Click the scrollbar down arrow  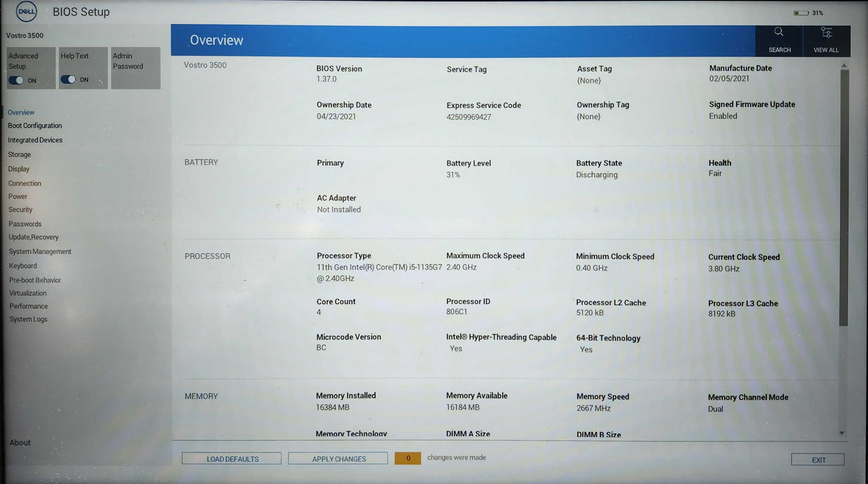click(x=842, y=432)
